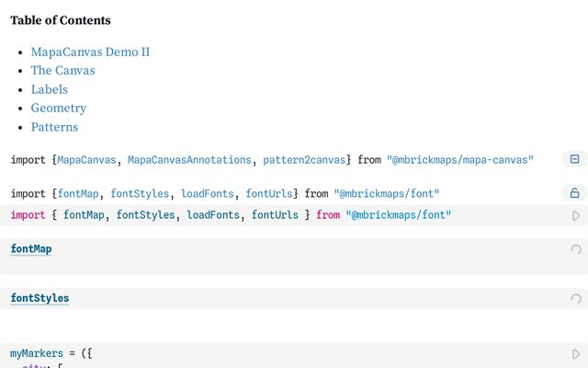Open the "@mbrickmaps/mapa-canvas" module link
588x368 pixels.
(459, 160)
